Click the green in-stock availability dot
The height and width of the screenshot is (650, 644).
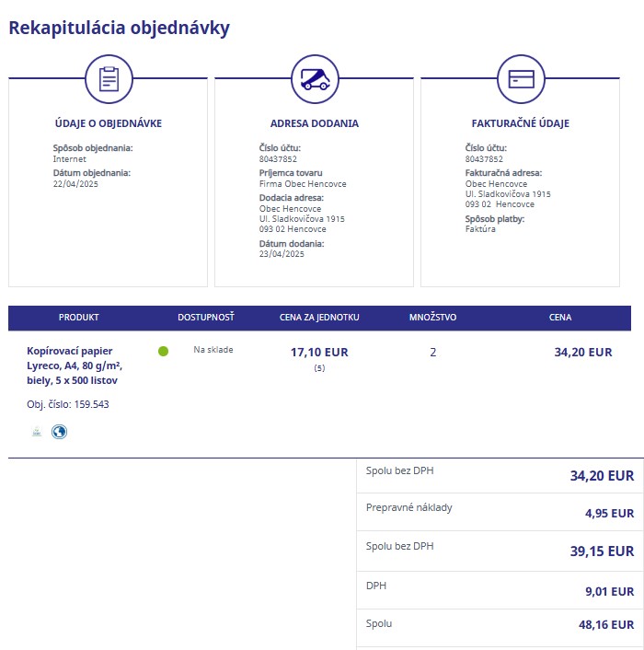[x=164, y=351]
